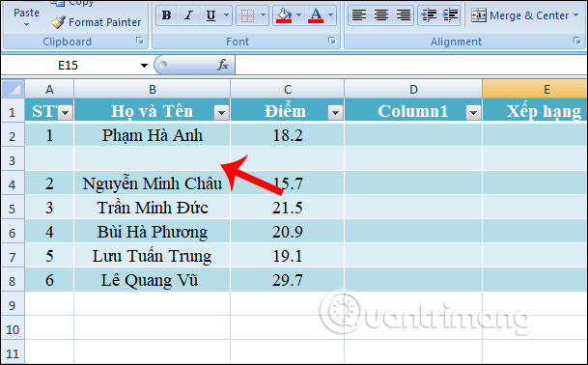
Task: Click Merge & Center button
Action: pos(519,15)
